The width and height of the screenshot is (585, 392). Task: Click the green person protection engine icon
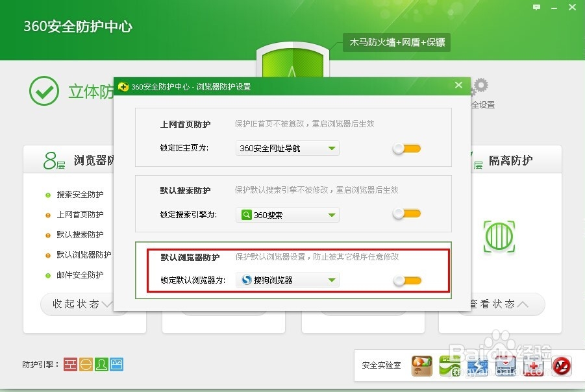pos(101,365)
